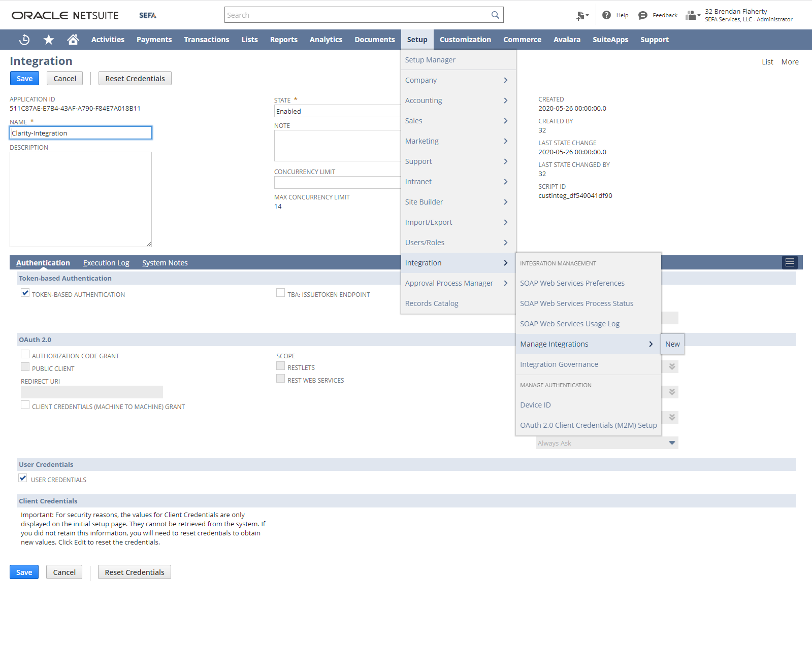812x645 pixels.
Task: Click the Feedback speech bubble icon
Action: click(643, 15)
